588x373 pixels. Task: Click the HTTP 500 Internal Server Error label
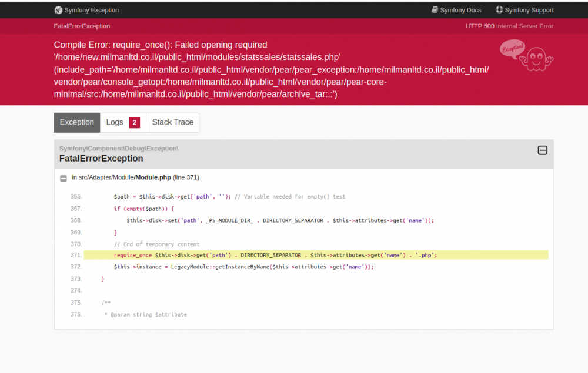[x=509, y=26]
